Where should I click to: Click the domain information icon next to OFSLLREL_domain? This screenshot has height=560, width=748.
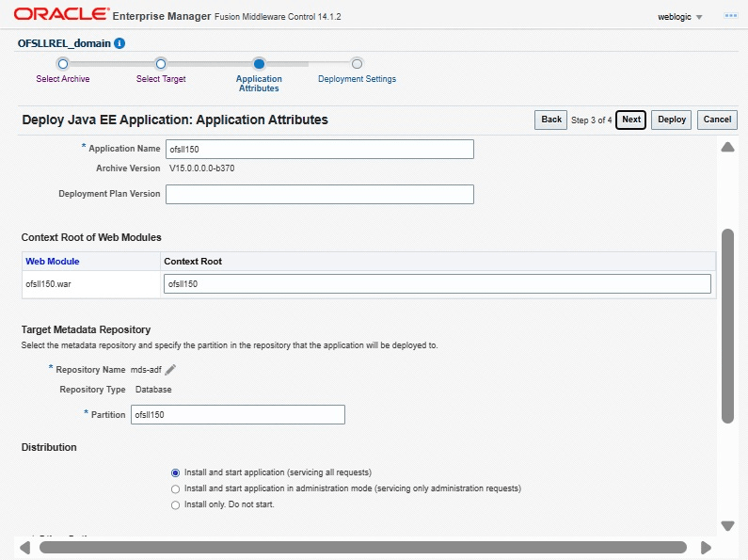[119, 43]
